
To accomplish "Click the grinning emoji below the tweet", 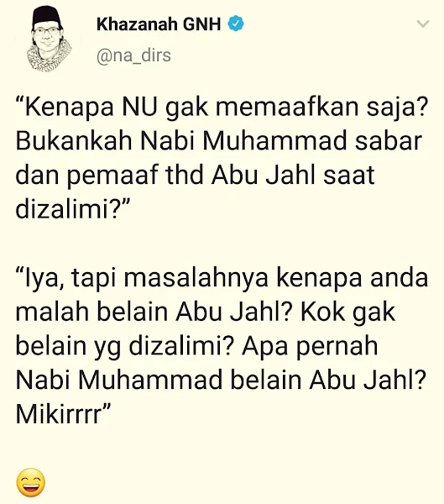I will 31,482.
